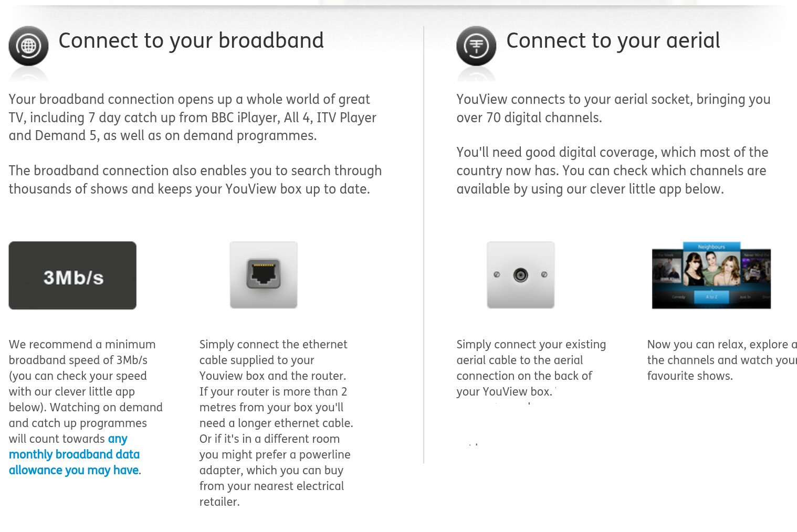The image size is (797, 532).
Task: Click the 'Connect to your broadband' heading
Action: 191,40
